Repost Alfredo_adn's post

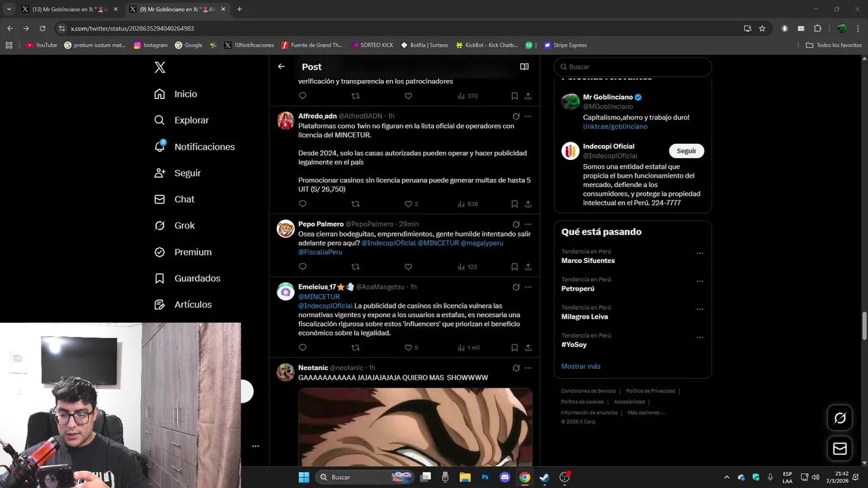355,204
